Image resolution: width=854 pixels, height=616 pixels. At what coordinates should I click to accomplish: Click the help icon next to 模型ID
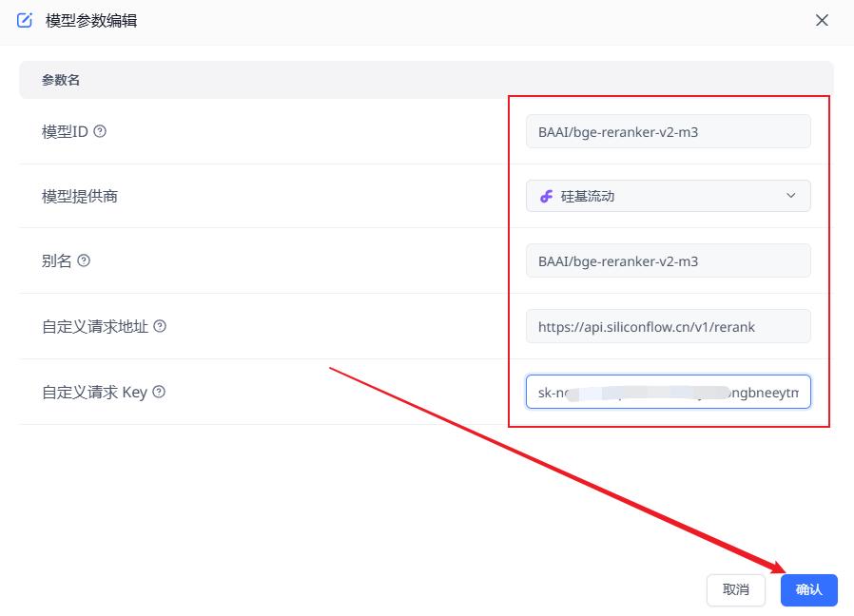point(100,131)
